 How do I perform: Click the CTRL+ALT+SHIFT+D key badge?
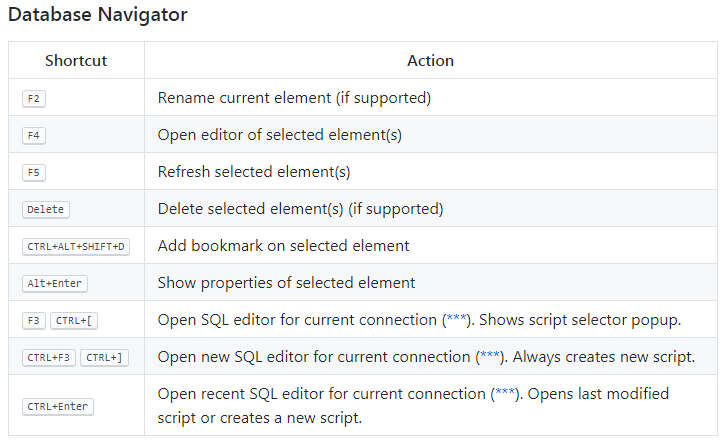[x=76, y=246]
